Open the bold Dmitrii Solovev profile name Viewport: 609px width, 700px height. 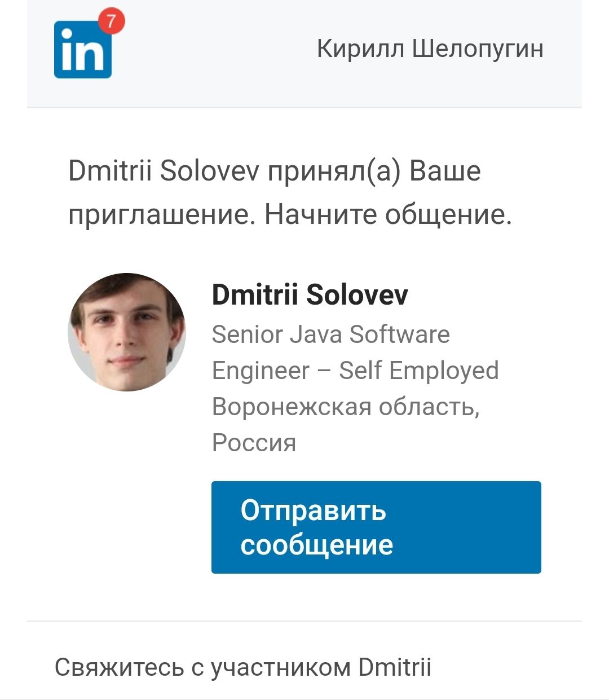[x=310, y=294]
